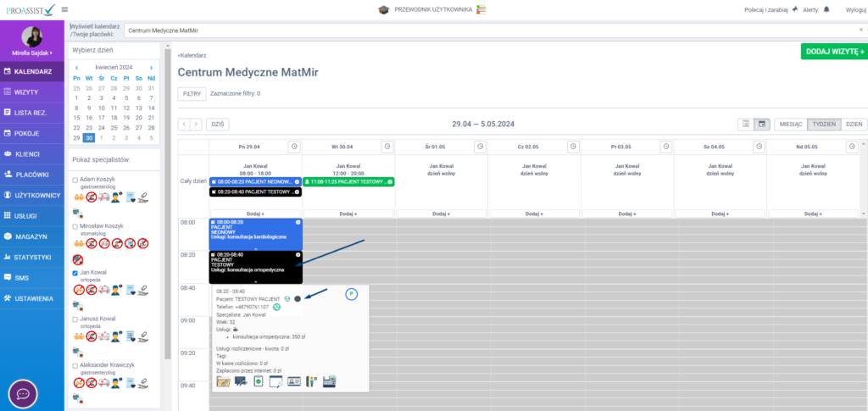Click the dark status circle next to patient name
The image size is (868, 411).
coord(298,298)
